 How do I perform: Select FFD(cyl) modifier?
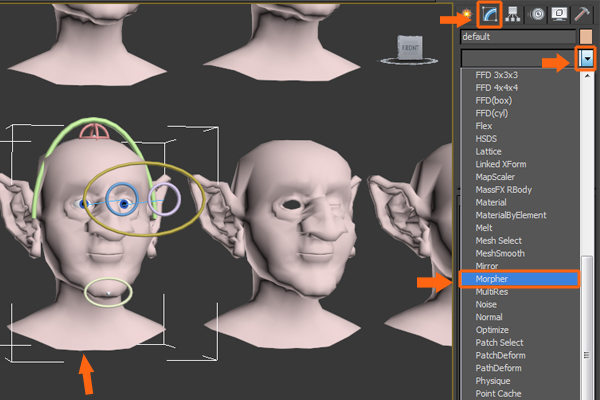pyautogui.click(x=491, y=113)
